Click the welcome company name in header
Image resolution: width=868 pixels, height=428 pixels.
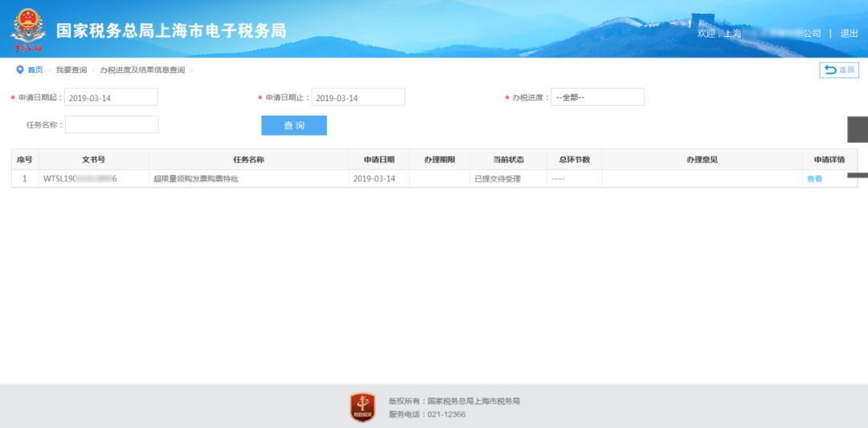point(773,33)
